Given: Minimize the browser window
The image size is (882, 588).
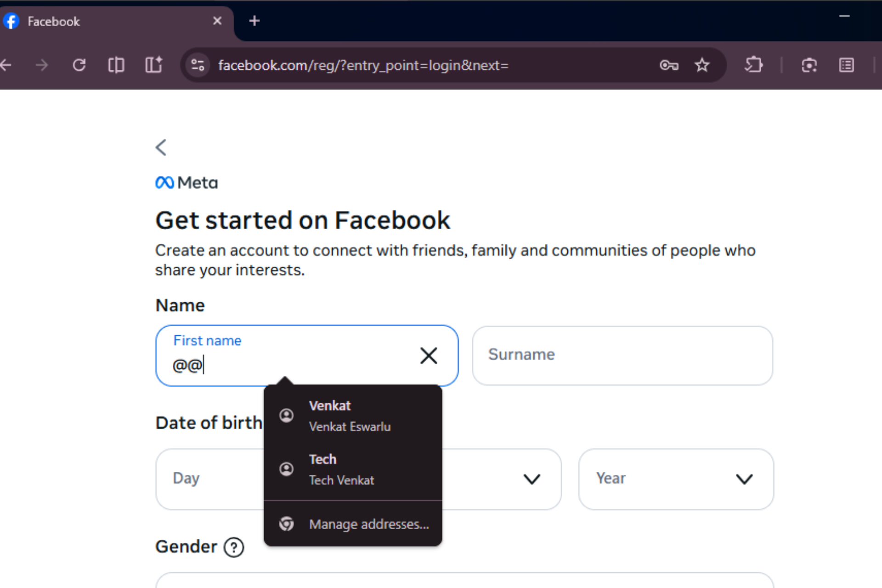Looking at the screenshot, I should tap(844, 17).
